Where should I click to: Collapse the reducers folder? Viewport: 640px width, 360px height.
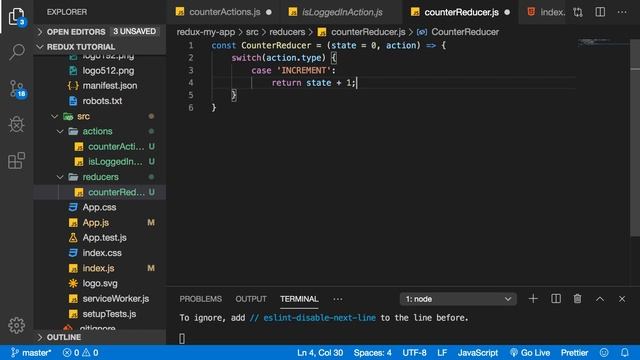pos(100,177)
